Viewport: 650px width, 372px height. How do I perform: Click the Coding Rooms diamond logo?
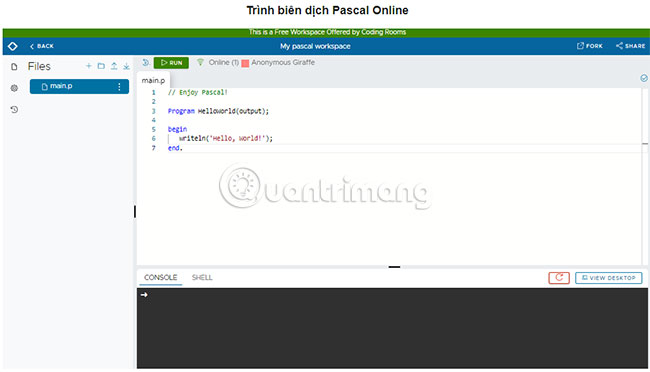12,46
